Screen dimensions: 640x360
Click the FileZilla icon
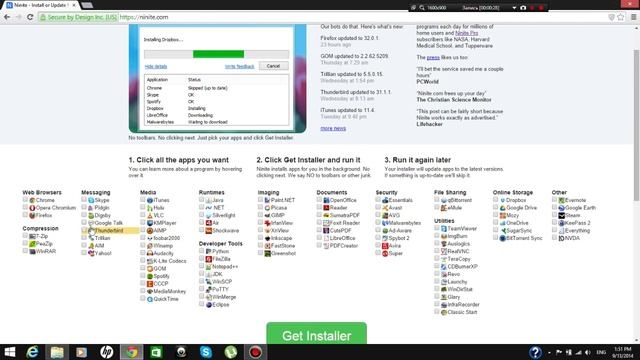coord(209,259)
